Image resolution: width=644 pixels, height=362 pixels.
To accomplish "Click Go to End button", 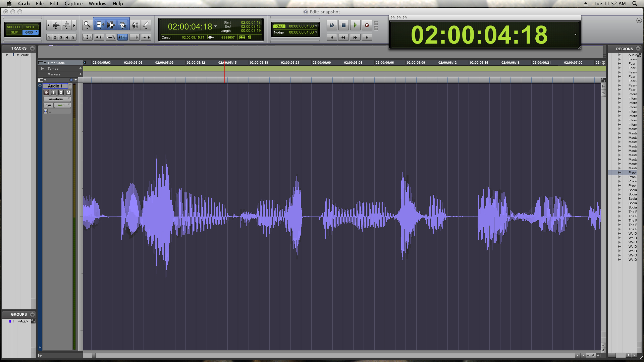I will point(367,37).
